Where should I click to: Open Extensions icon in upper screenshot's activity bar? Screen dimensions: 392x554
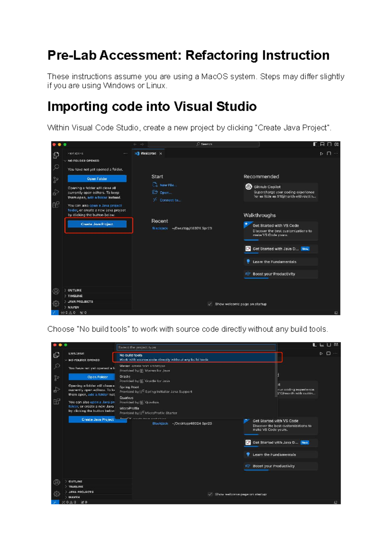coord(56,205)
